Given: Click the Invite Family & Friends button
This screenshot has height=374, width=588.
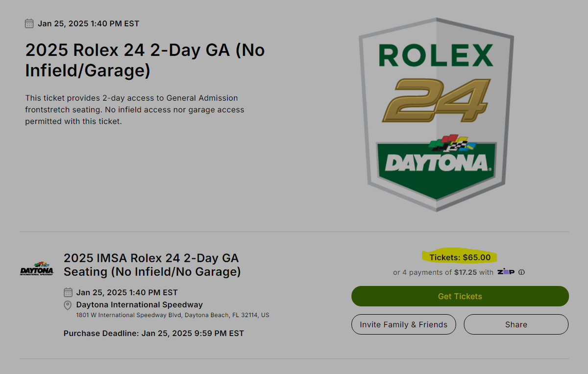Looking at the screenshot, I should click(403, 324).
